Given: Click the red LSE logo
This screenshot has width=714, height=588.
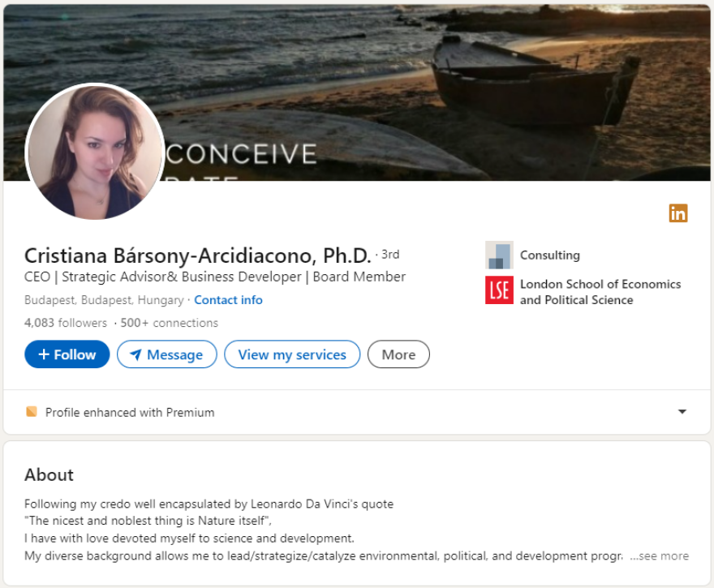Looking at the screenshot, I should point(499,290).
